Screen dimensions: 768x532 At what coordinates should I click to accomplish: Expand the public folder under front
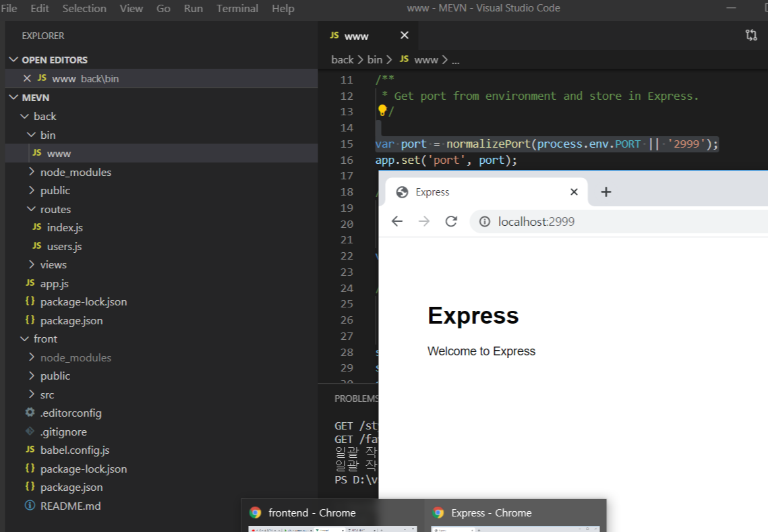161,376
